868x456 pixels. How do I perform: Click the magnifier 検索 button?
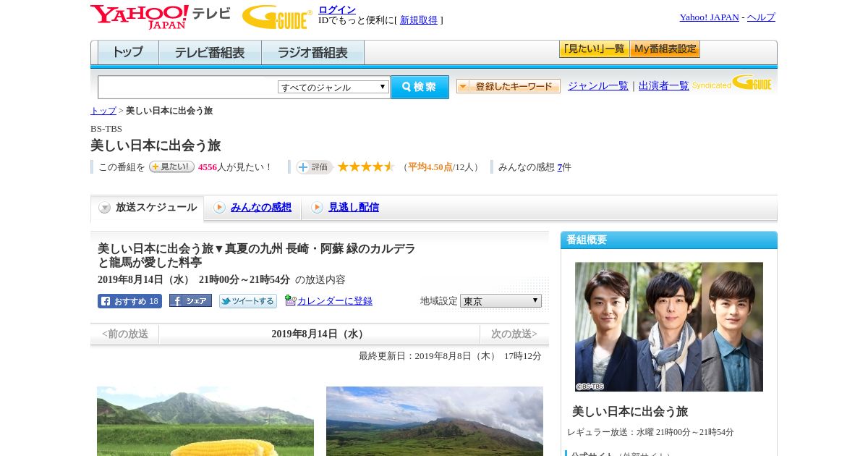(420, 87)
